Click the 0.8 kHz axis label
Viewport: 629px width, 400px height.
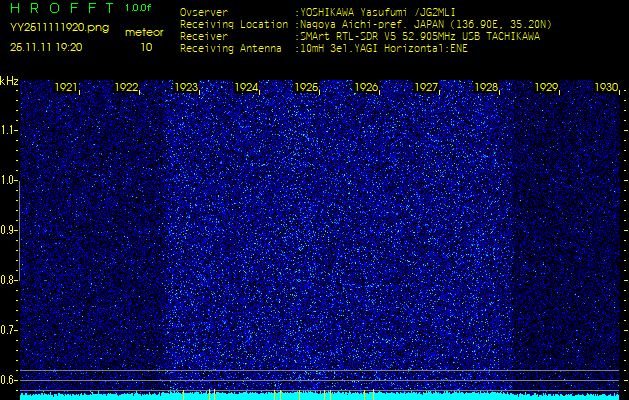pos(8,280)
